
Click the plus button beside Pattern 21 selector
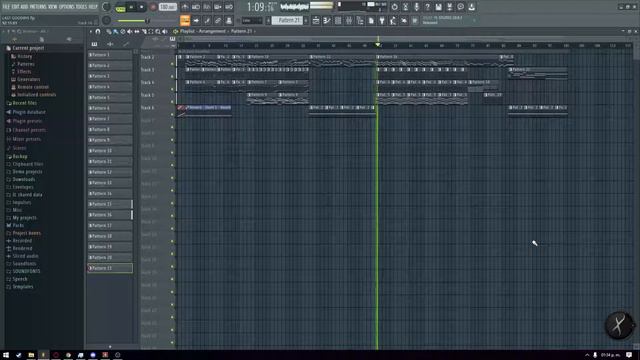point(306,20)
